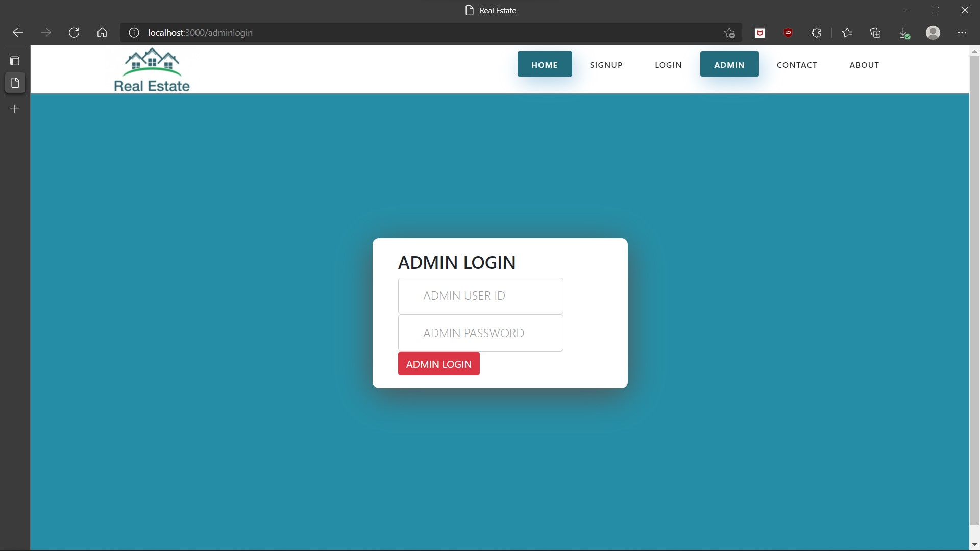Screen dimensions: 980x551
Task: Open the red Pocket-style extension icon
Action: click(760, 33)
